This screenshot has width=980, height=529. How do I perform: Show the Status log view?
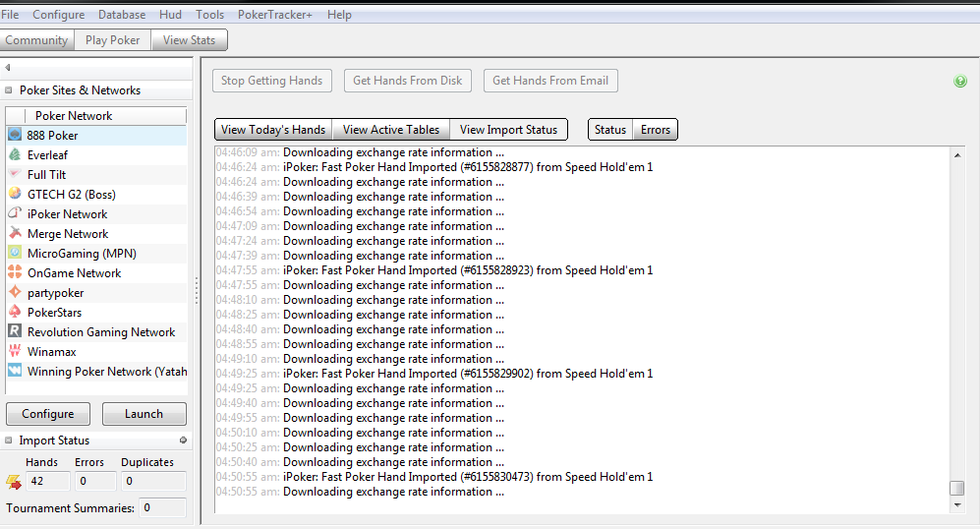pos(610,130)
